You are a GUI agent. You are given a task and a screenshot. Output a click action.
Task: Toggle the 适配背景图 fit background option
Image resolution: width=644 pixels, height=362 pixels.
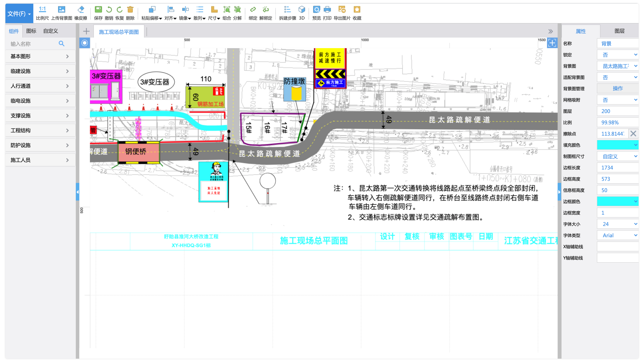coord(617,77)
